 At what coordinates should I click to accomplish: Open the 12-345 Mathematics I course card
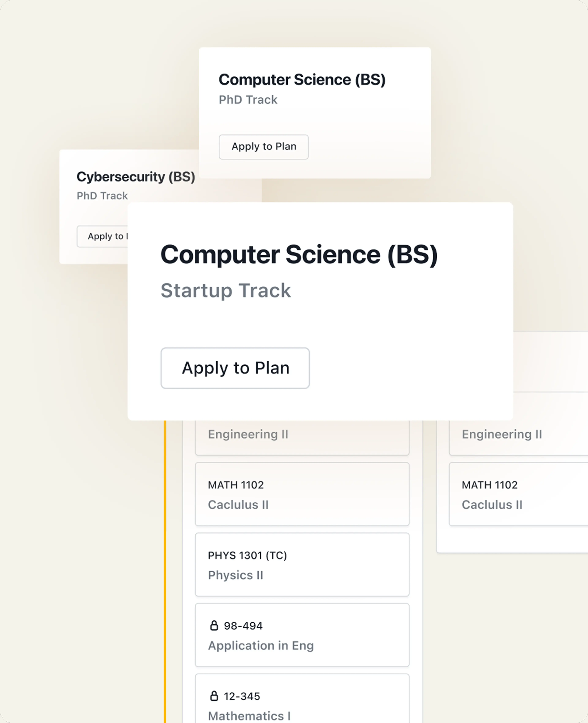[302, 701]
